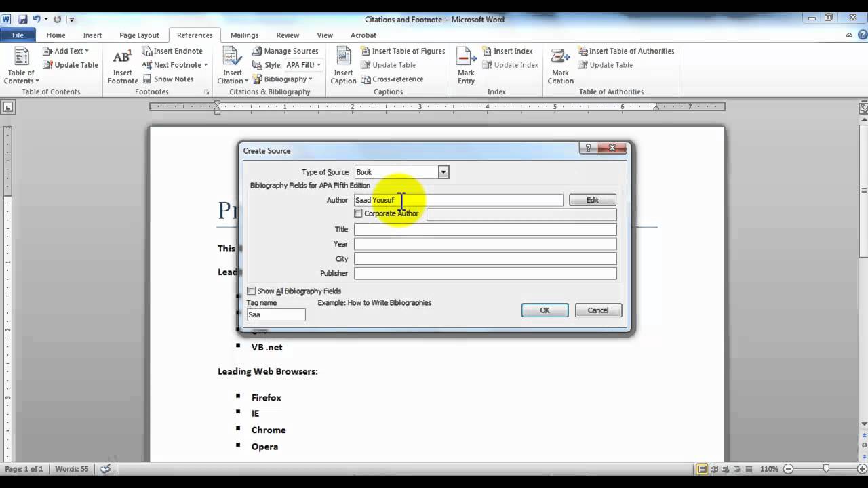Open the Customize Quick Access Toolbar dropdown

[x=72, y=20]
